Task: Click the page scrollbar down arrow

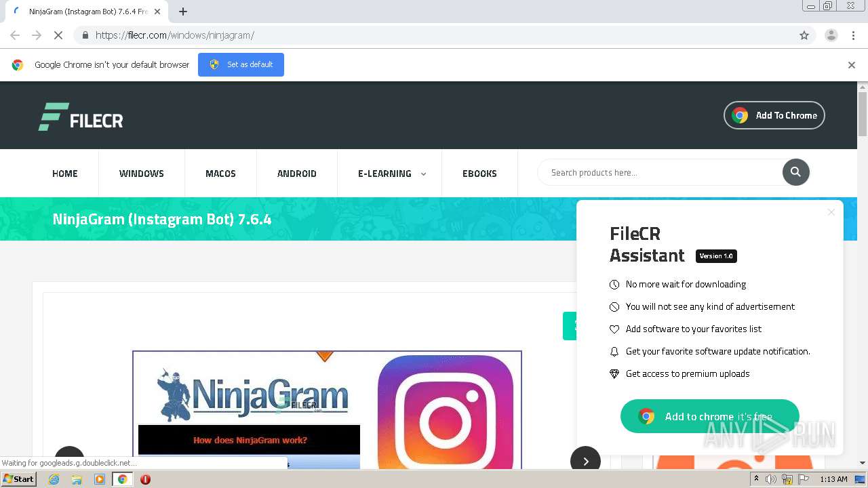Action: pyautogui.click(x=863, y=463)
